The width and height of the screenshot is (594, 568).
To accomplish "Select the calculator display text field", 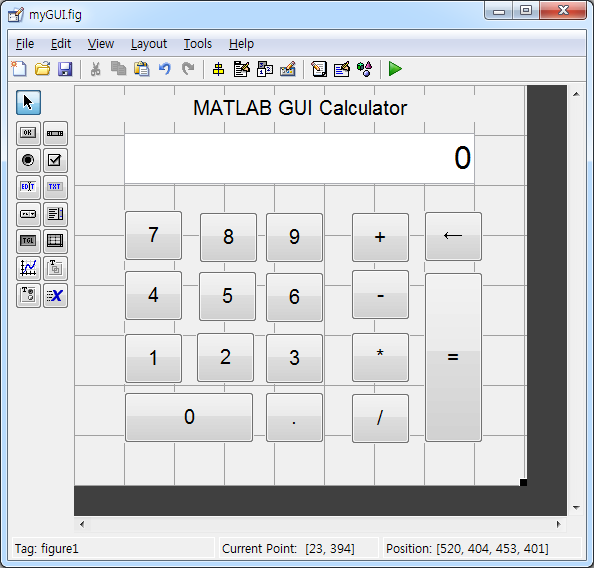I will (x=299, y=158).
